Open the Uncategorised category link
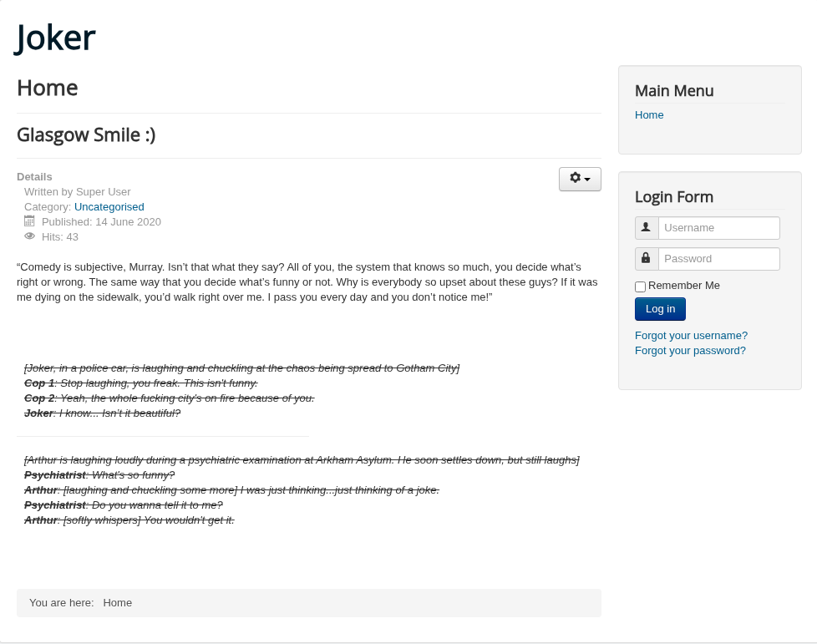Screen dimensions: 817x644 pos(109,207)
